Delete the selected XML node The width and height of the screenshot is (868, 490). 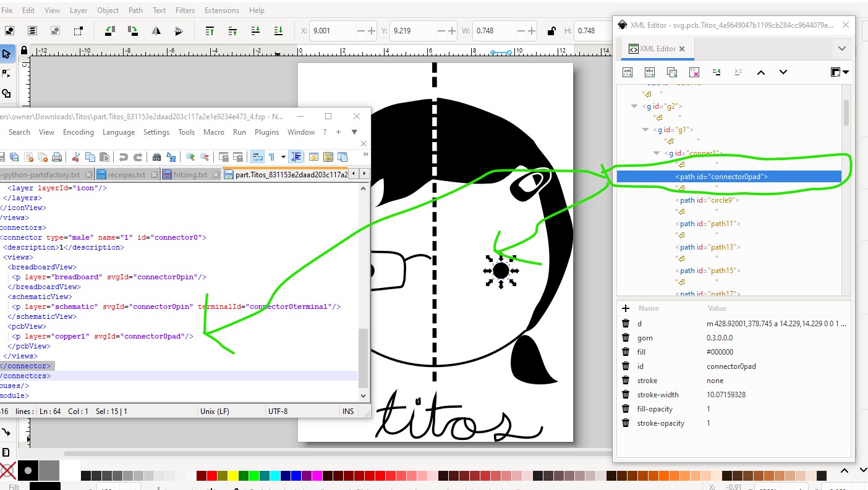(694, 72)
